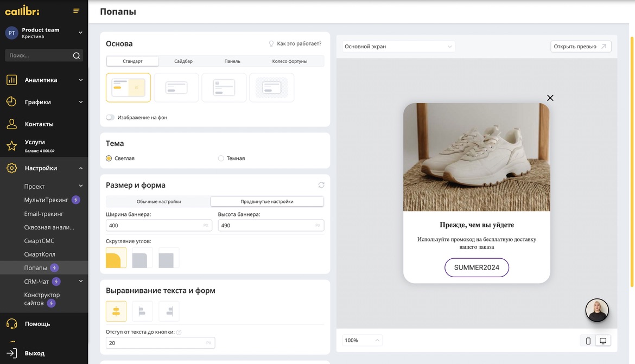Open the 100% zoom level dropdown
The height and width of the screenshot is (364, 635).
(362, 340)
